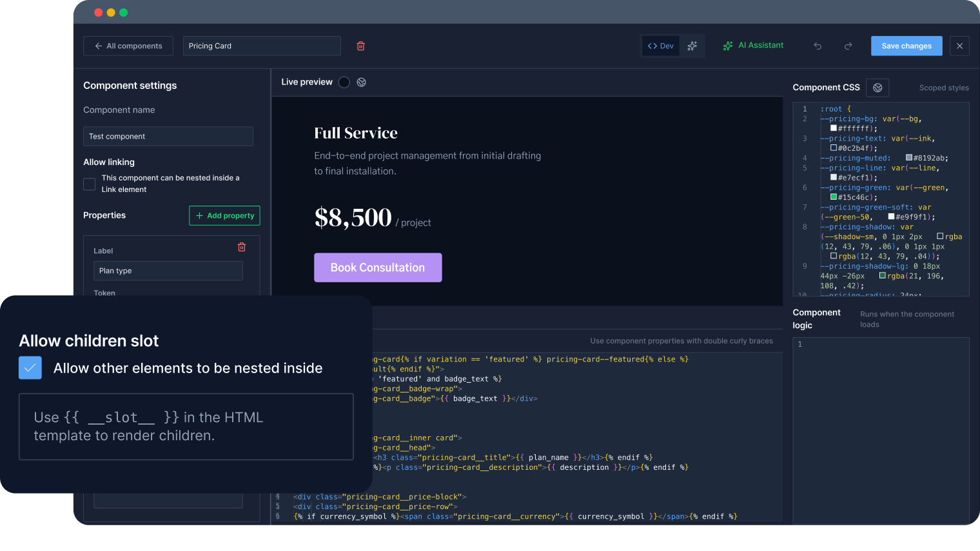Click into the Component logic editor

point(881,430)
